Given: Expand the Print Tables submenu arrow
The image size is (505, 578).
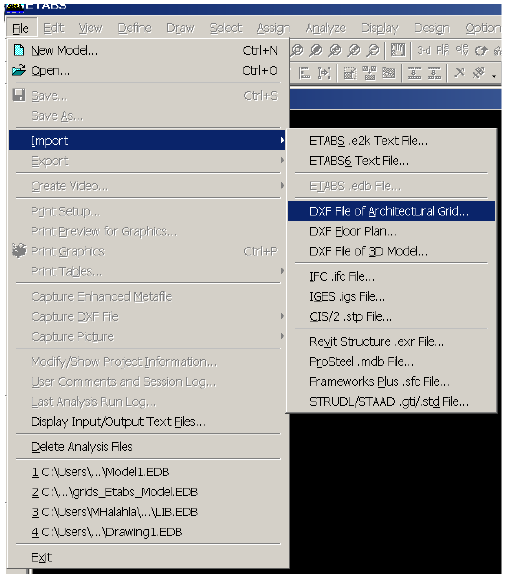Looking at the screenshot, I should 282,271.
